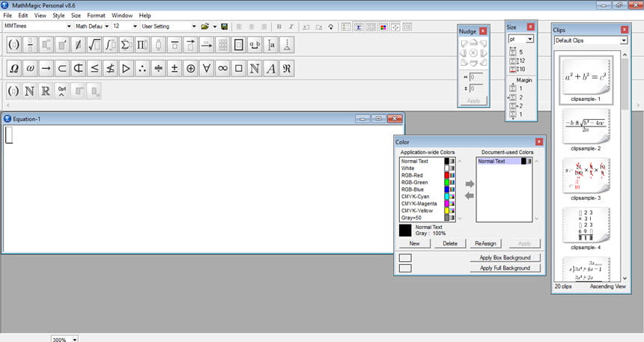Expand arrow next to open folder icon
The image size is (644, 342).
coord(214,27)
